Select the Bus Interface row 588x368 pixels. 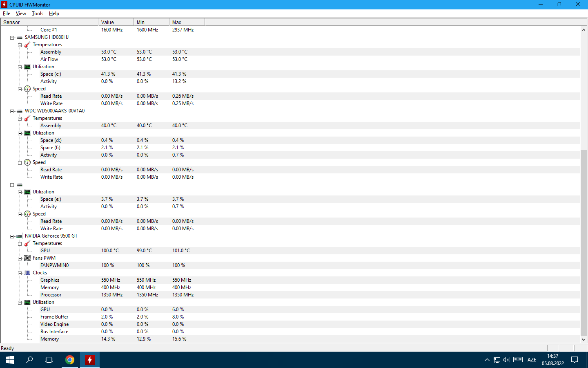[x=290, y=332]
